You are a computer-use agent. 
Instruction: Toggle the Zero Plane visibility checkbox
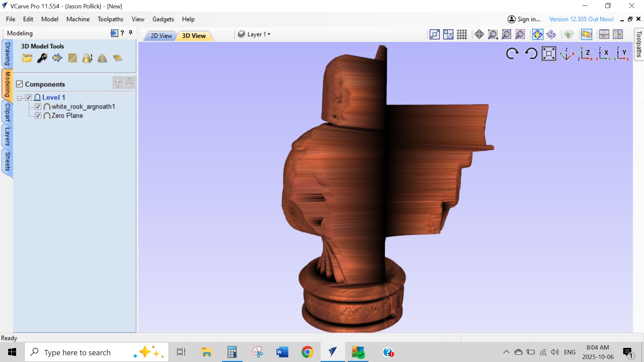pyautogui.click(x=38, y=116)
